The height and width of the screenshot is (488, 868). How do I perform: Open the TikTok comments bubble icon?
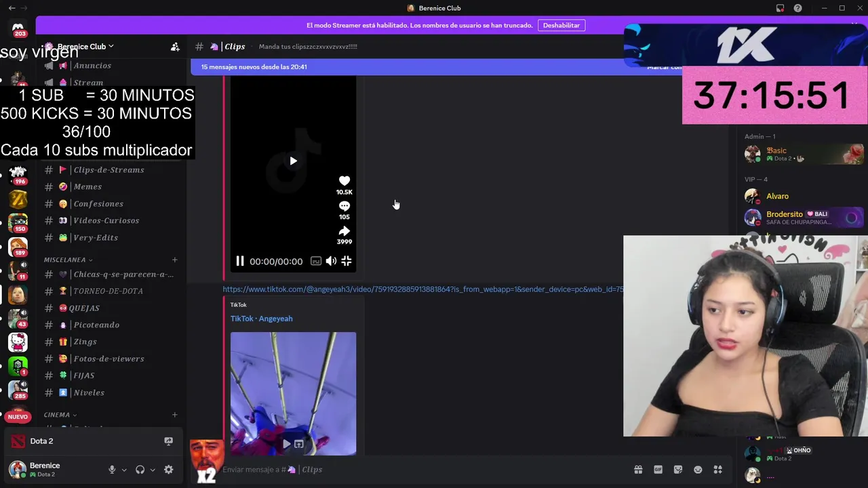344,205
